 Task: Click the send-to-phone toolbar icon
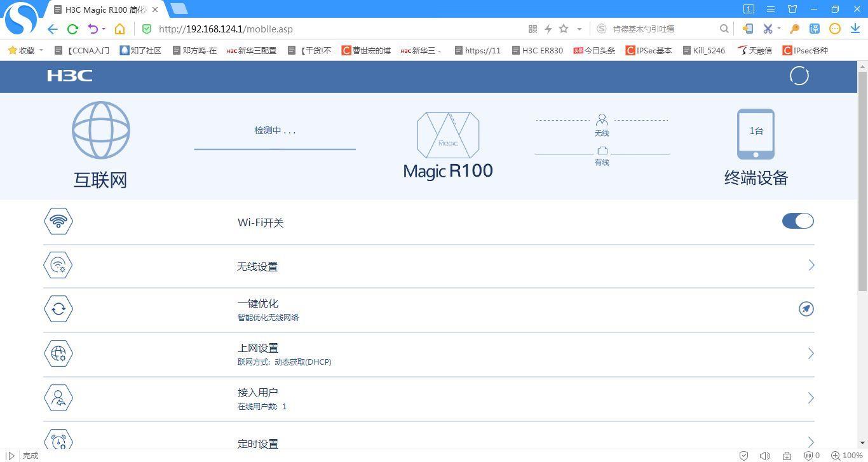click(x=748, y=29)
